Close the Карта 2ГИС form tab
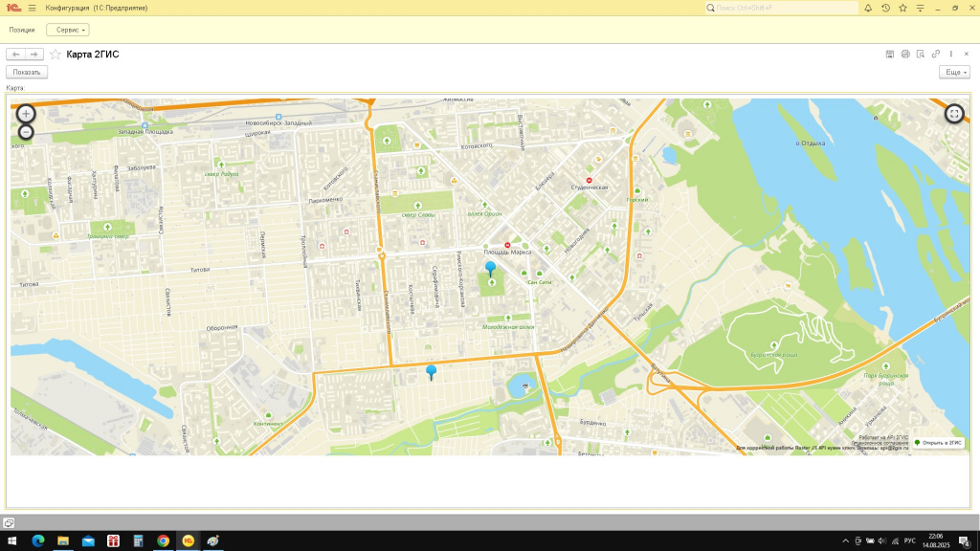Image resolution: width=980 pixels, height=551 pixels. [967, 55]
